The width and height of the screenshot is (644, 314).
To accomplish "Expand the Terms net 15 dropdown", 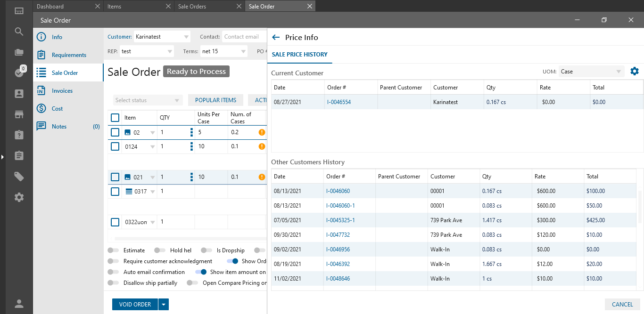I will tap(243, 51).
